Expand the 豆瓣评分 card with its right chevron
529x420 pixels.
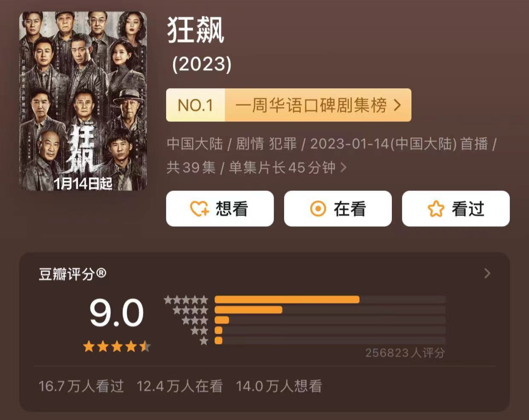487,273
